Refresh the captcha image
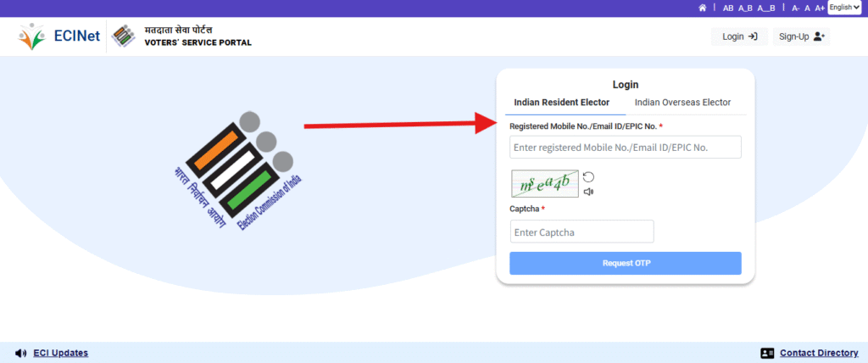The height and width of the screenshot is (363, 868). 588,176
